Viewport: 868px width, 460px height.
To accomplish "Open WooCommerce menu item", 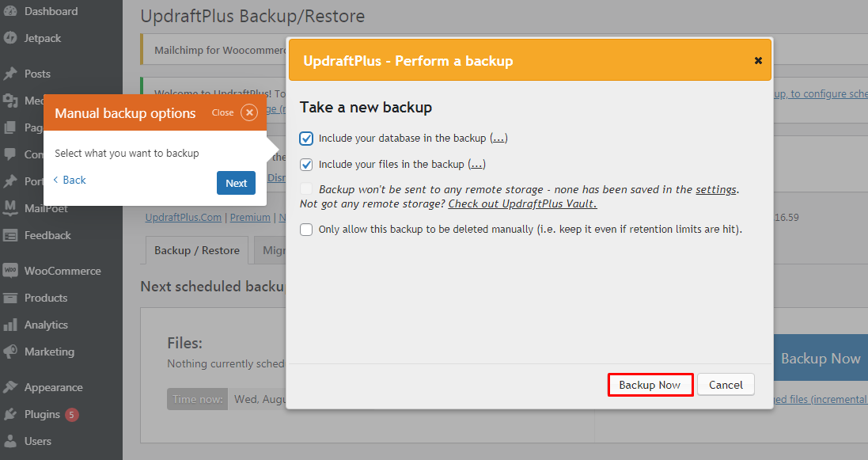I will [x=61, y=271].
